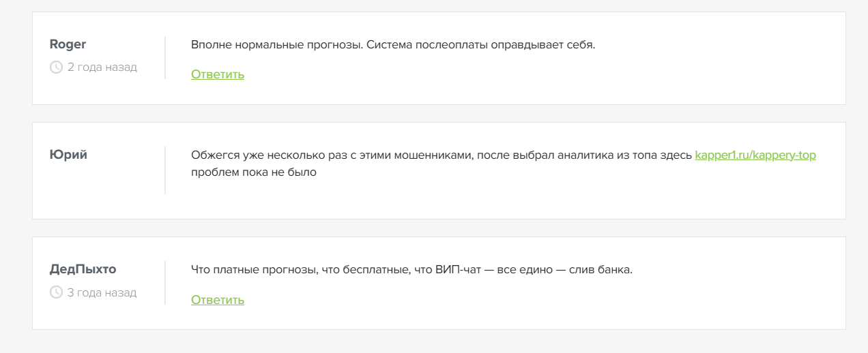
Task: Click the "3 года назад" timestamp
Action: tap(102, 293)
